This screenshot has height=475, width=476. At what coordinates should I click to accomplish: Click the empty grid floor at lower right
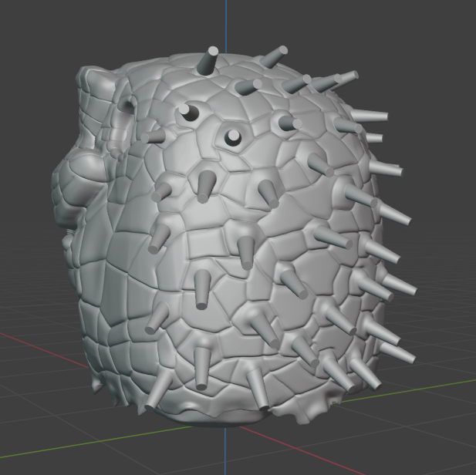pos(417,440)
